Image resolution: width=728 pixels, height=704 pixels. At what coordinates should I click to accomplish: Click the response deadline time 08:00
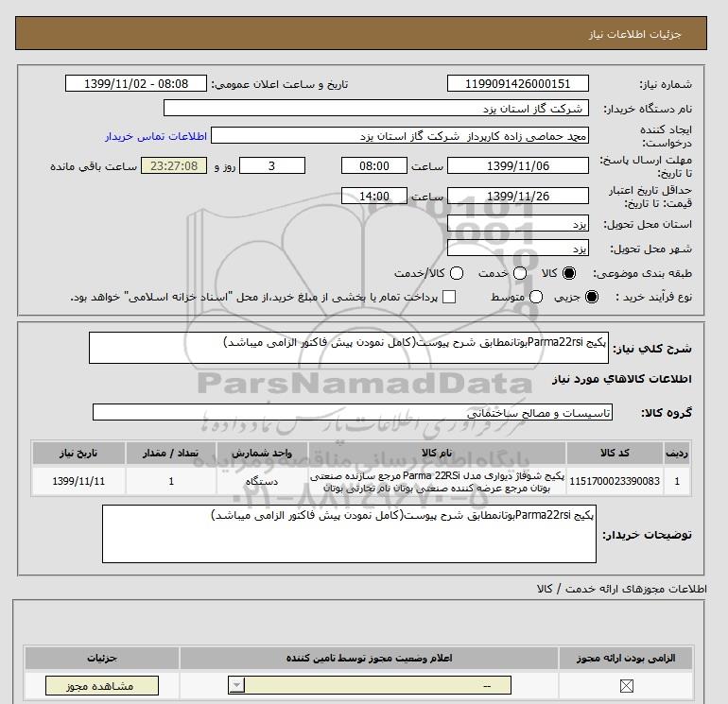point(374,165)
